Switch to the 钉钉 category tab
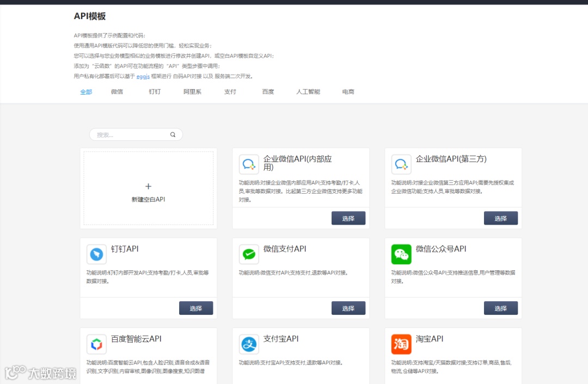Viewport: 588px width, 384px height. click(155, 92)
